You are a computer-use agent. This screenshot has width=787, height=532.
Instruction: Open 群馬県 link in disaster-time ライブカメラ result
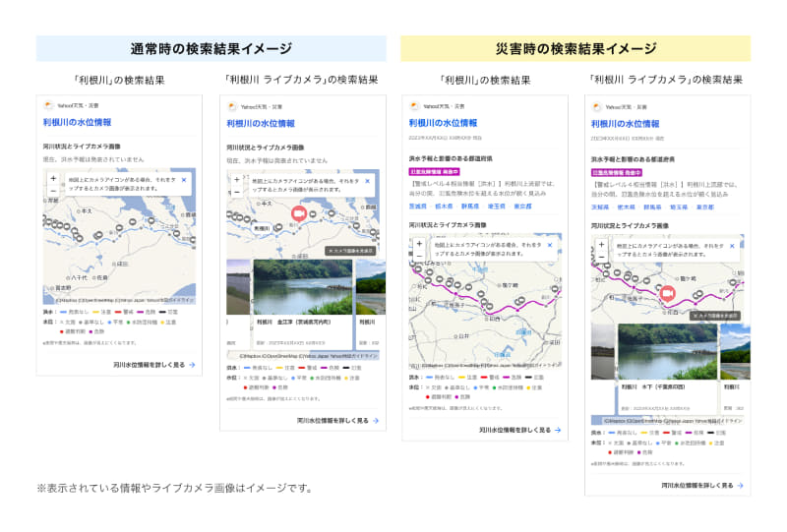652,207
